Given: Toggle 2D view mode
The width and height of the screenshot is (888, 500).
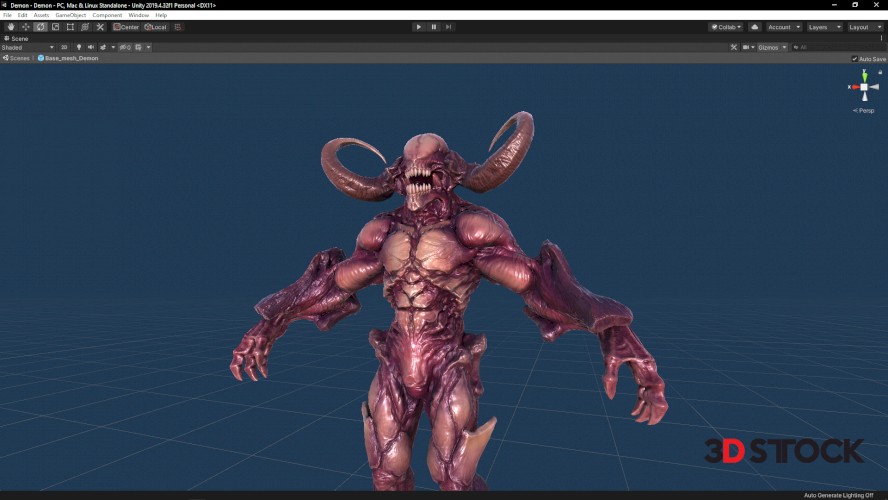Looking at the screenshot, I should coord(64,47).
